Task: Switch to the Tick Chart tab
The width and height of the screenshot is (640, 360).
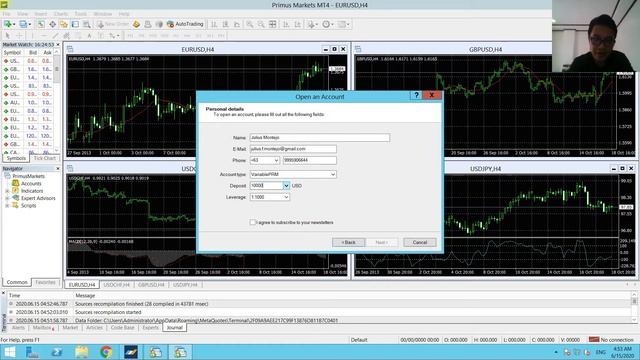Action: (x=44, y=158)
